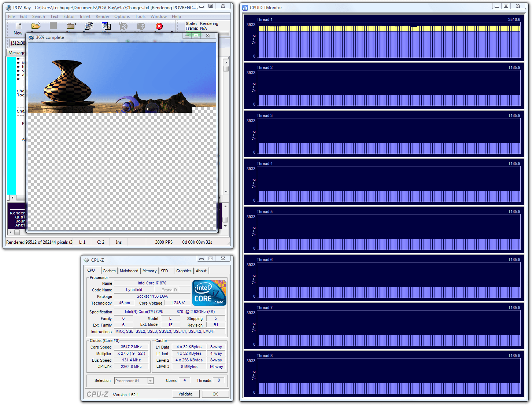The height and width of the screenshot is (405, 532).
Task: Click the lower render-info pane scrollbar thumb
Action: coord(225,220)
